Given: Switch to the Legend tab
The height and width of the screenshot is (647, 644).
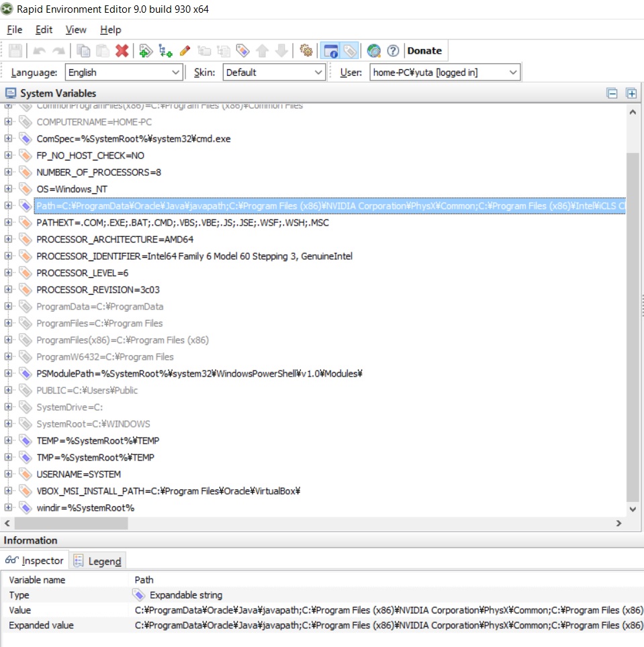Looking at the screenshot, I should pos(98,560).
